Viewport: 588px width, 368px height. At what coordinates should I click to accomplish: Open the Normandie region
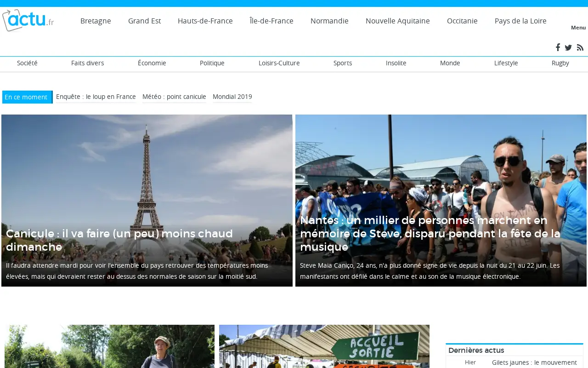(x=329, y=21)
